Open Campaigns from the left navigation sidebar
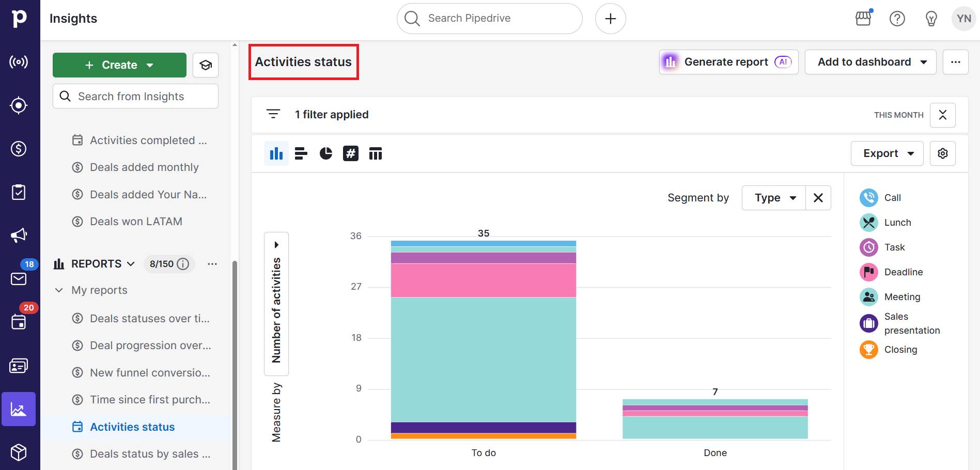980x470 pixels. point(19,235)
